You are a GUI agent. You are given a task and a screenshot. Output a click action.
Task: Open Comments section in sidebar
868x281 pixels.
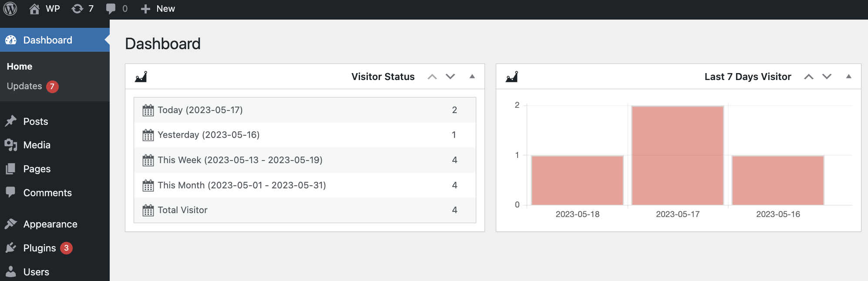(x=47, y=193)
